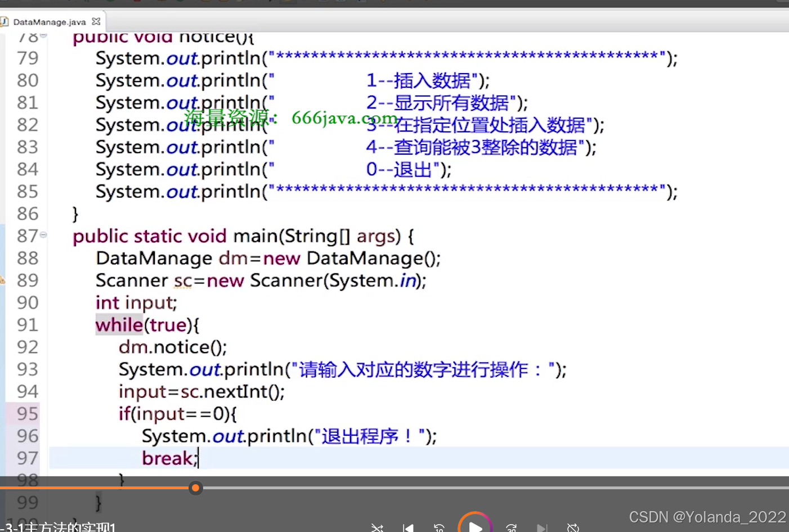Click line number 79 in the gutter

[x=28, y=58]
